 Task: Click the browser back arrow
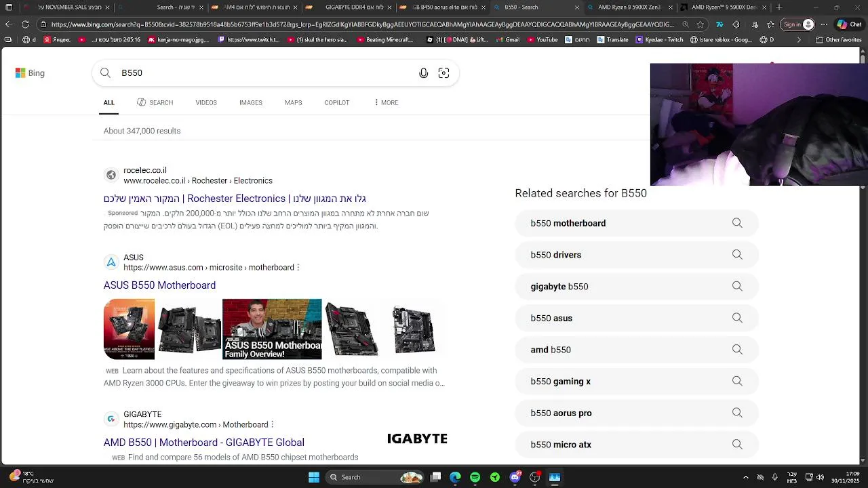[9, 24]
